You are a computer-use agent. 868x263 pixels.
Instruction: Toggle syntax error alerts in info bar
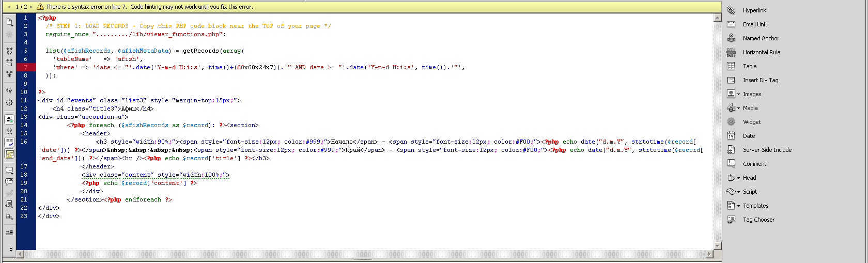(x=9, y=154)
